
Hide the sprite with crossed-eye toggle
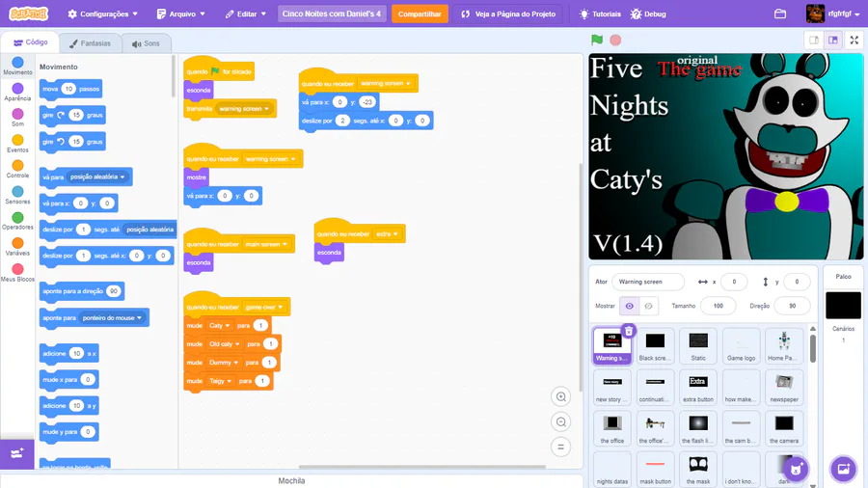pyautogui.click(x=648, y=306)
